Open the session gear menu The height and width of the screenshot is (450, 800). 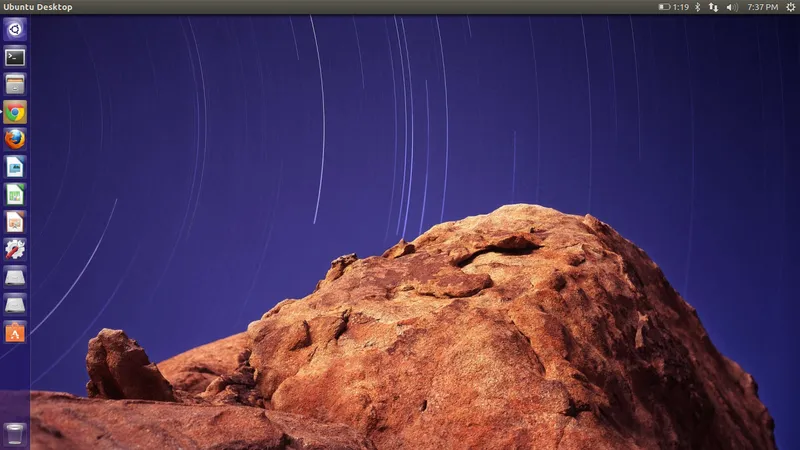(x=791, y=7)
